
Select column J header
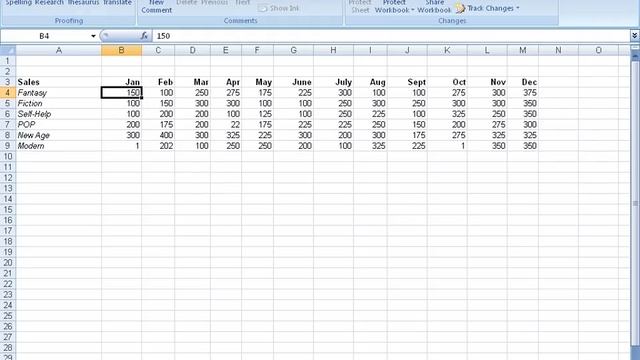(x=407, y=50)
